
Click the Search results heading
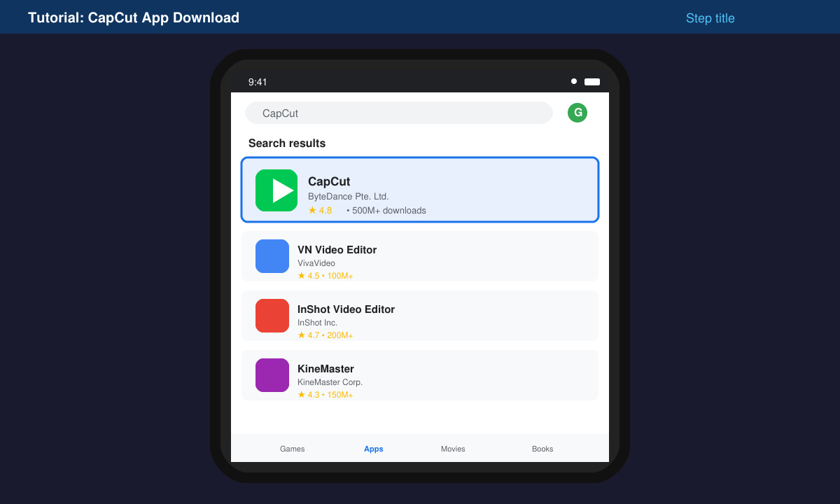point(287,143)
